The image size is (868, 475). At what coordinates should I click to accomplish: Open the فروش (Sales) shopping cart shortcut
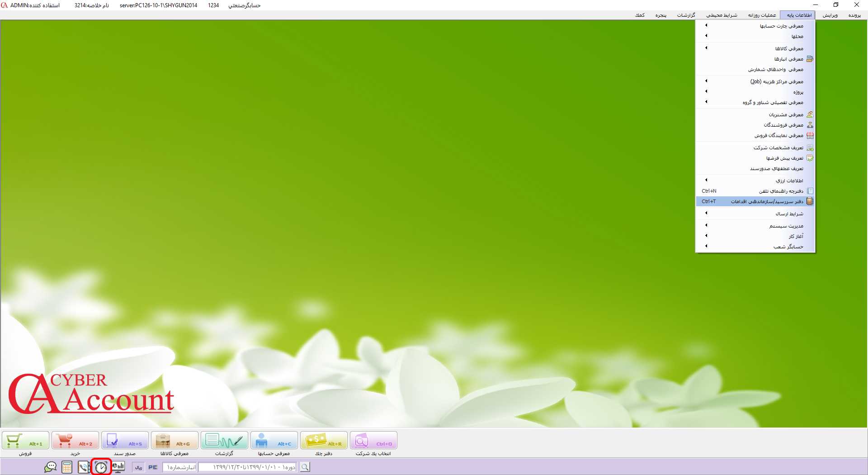pos(25,441)
